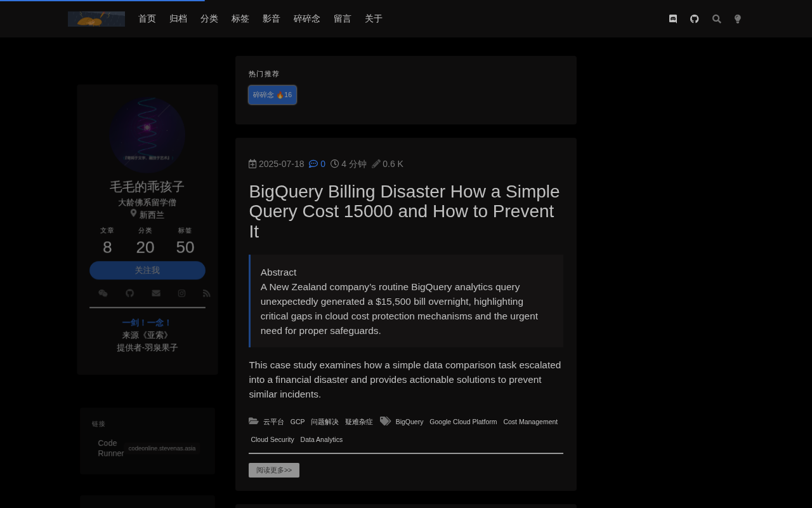Go to the 碎碎念 navigation item
Viewport: 812px width, 508px height.
[x=307, y=19]
